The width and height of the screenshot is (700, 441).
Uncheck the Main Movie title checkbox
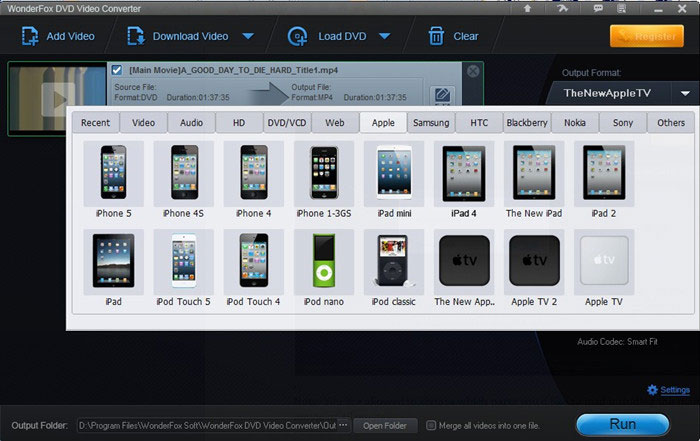click(x=117, y=70)
